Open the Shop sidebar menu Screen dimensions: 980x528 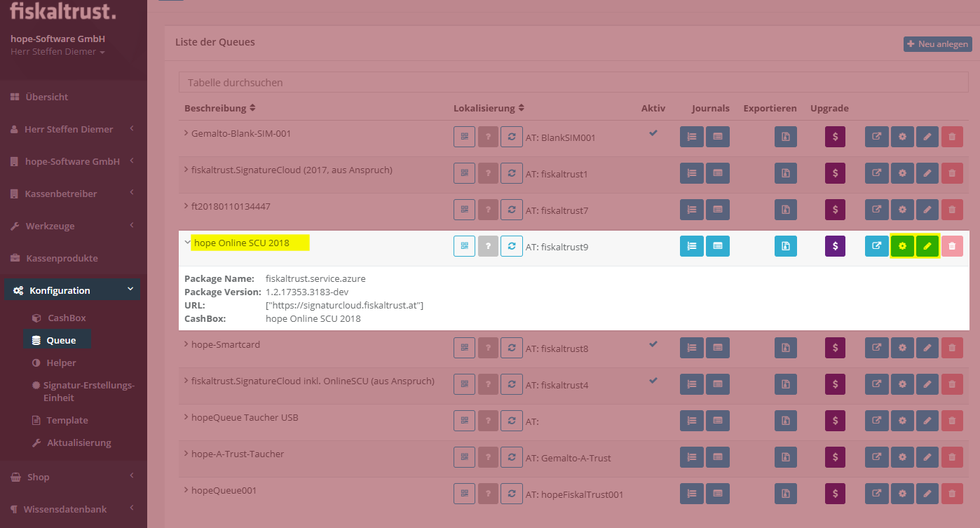pos(74,477)
